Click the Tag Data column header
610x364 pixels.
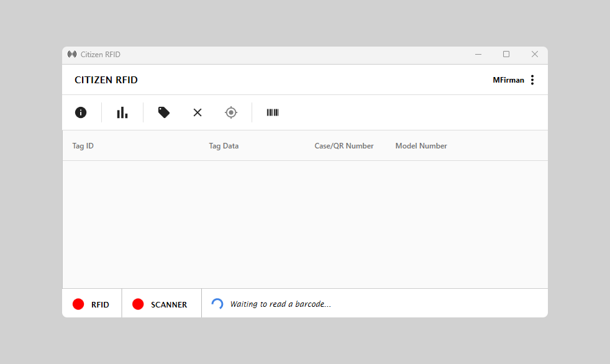pyautogui.click(x=224, y=146)
